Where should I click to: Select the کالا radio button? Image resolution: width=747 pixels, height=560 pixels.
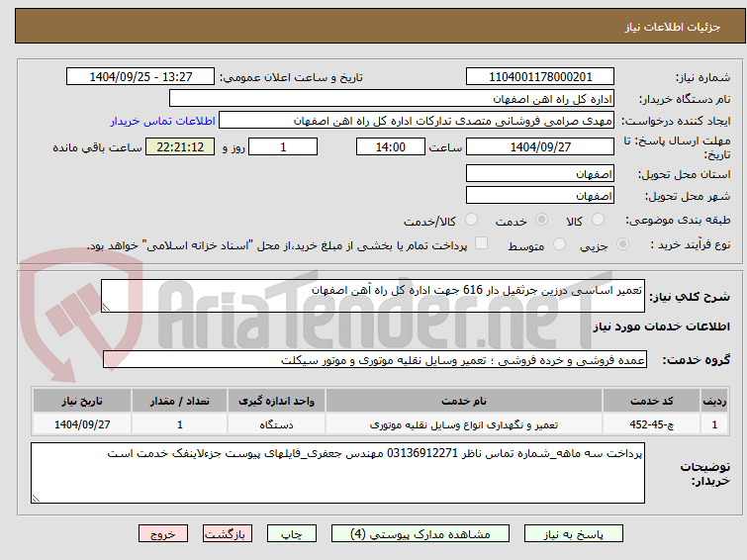click(x=598, y=220)
